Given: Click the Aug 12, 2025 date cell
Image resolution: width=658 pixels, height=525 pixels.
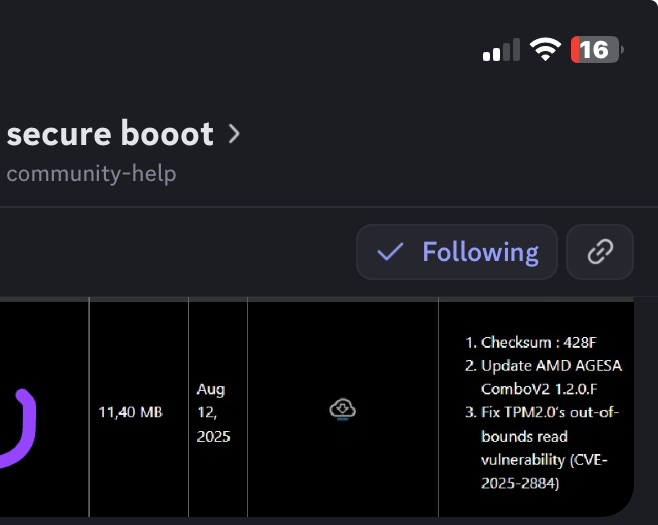Looking at the screenshot, I should point(212,412).
